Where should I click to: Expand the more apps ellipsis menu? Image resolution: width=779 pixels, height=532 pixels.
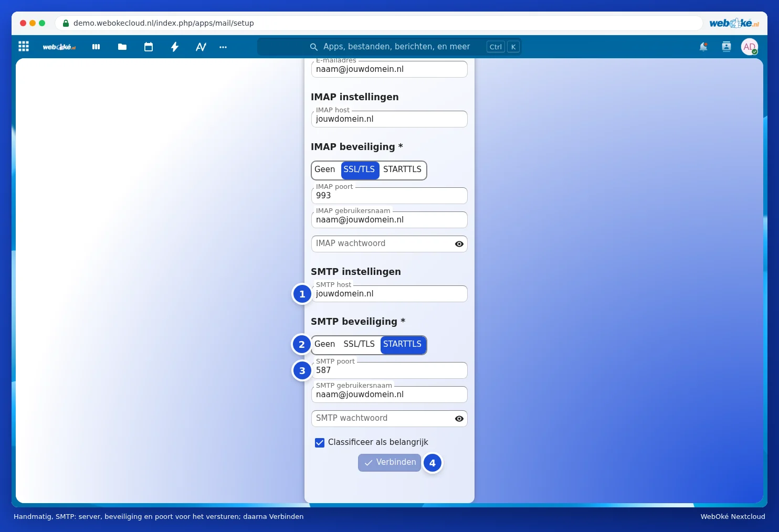tap(223, 47)
